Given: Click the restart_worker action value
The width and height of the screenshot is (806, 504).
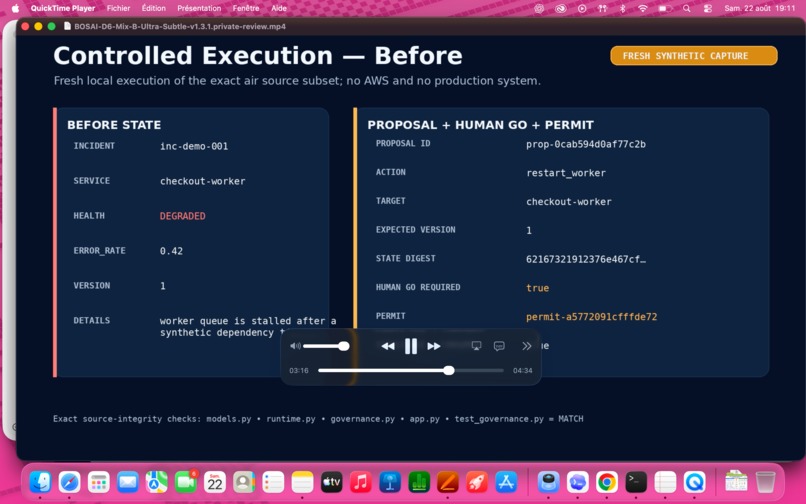Looking at the screenshot, I should (x=566, y=173).
